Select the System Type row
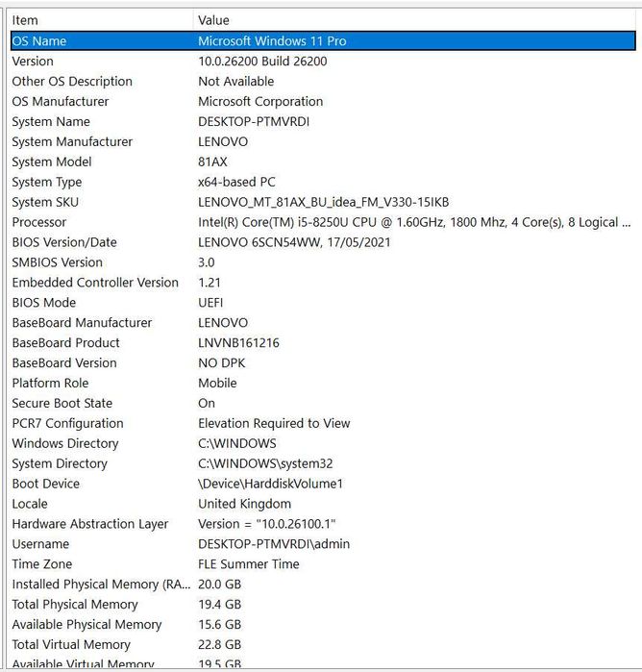The width and height of the screenshot is (642, 672). click(323, 182)
